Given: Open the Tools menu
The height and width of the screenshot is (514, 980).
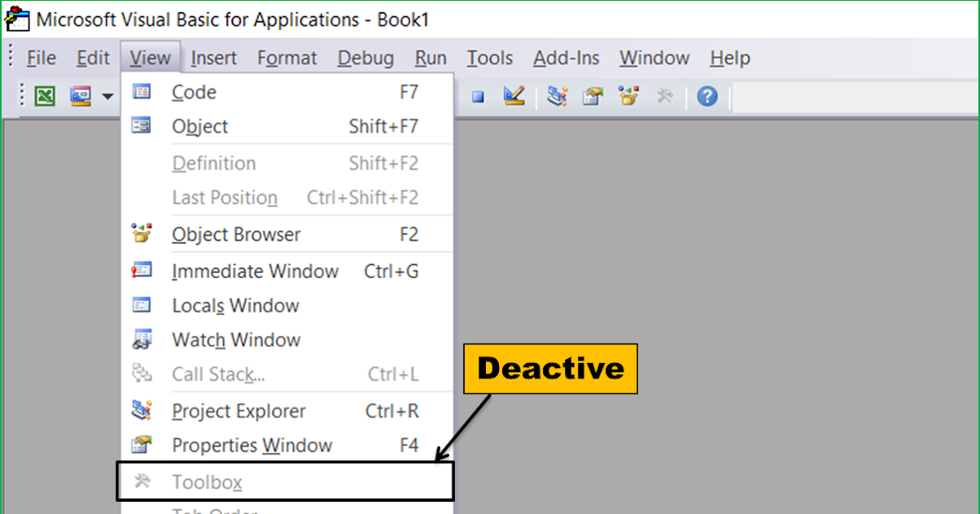Looking at the screenshot, I should point(490,58).
